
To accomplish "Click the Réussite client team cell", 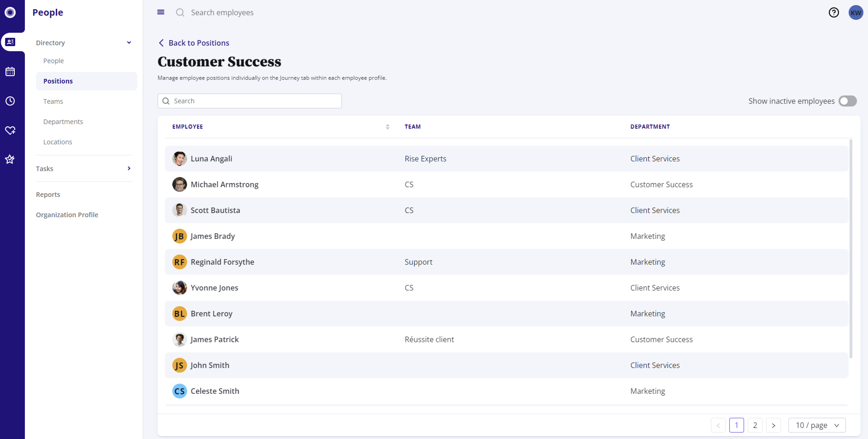I will click(429, 339).
